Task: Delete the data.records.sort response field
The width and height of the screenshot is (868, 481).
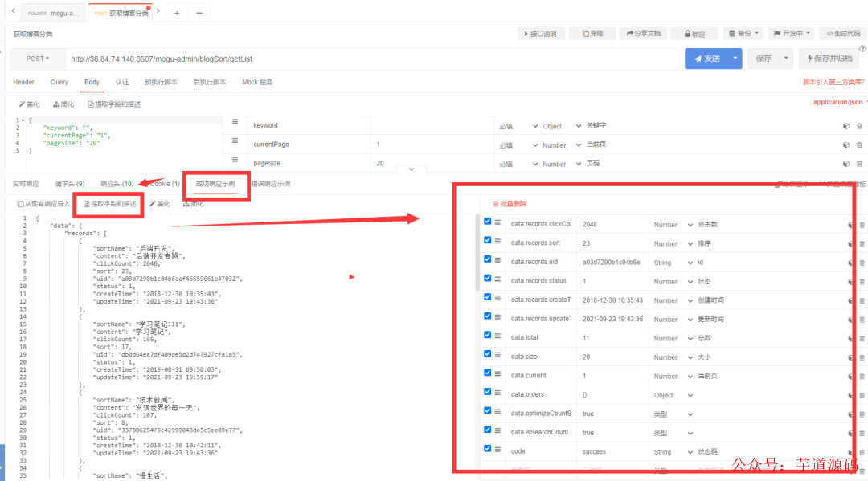Action: tap(862, 244)
